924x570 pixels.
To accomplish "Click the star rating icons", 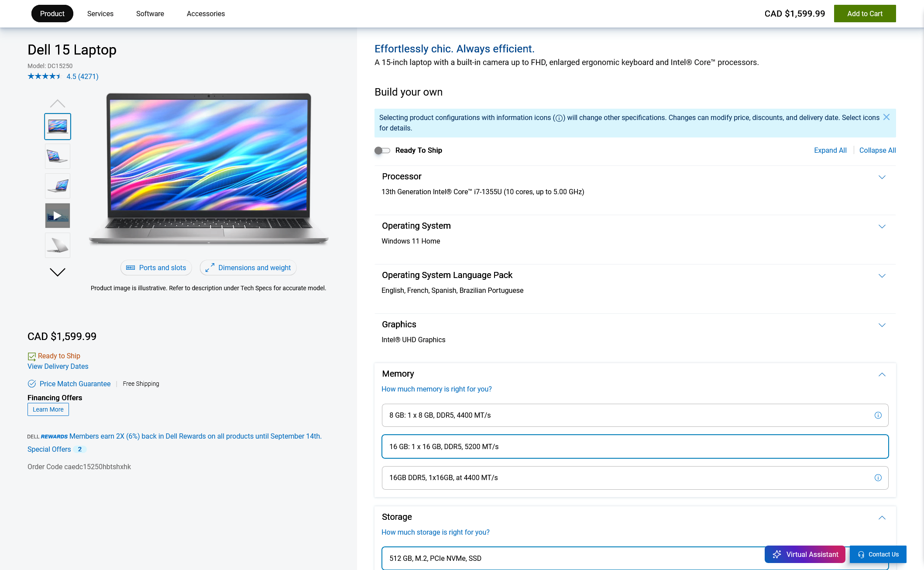I will coord(44,76).
